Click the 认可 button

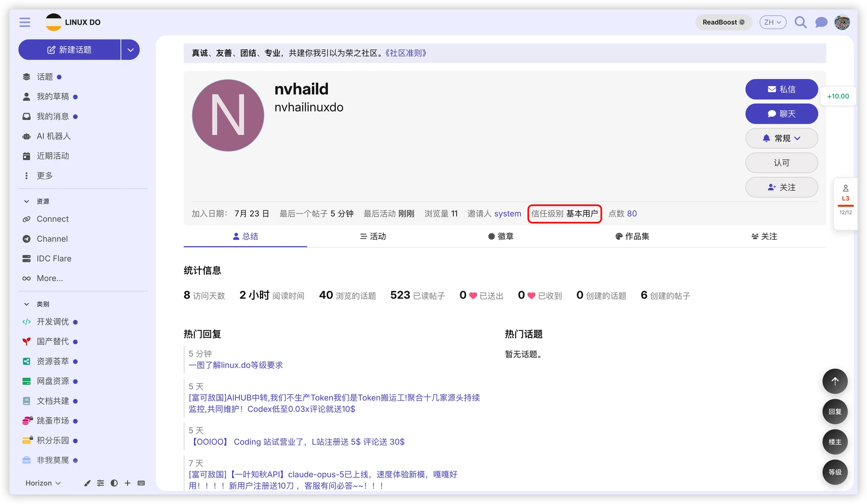(x=781, y=163)
